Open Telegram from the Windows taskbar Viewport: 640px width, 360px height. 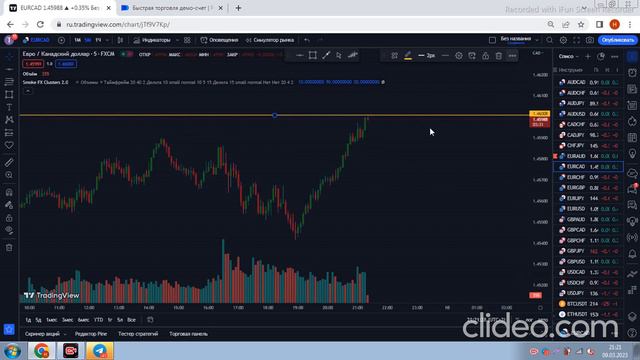99,351
